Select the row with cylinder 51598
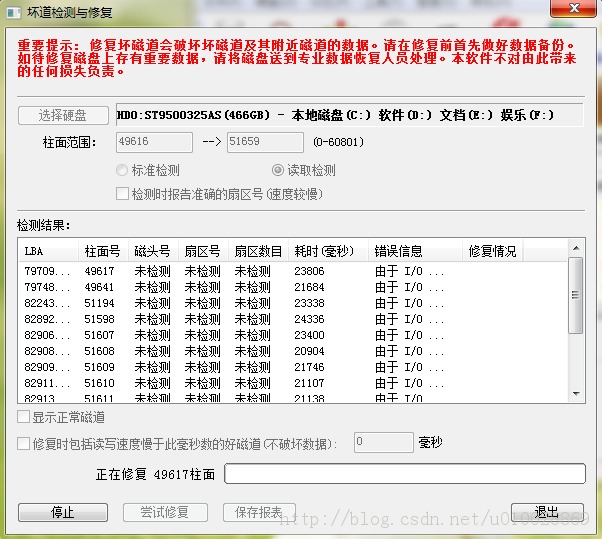This screenshot has width=602, height=539. [x=293, y=319]
